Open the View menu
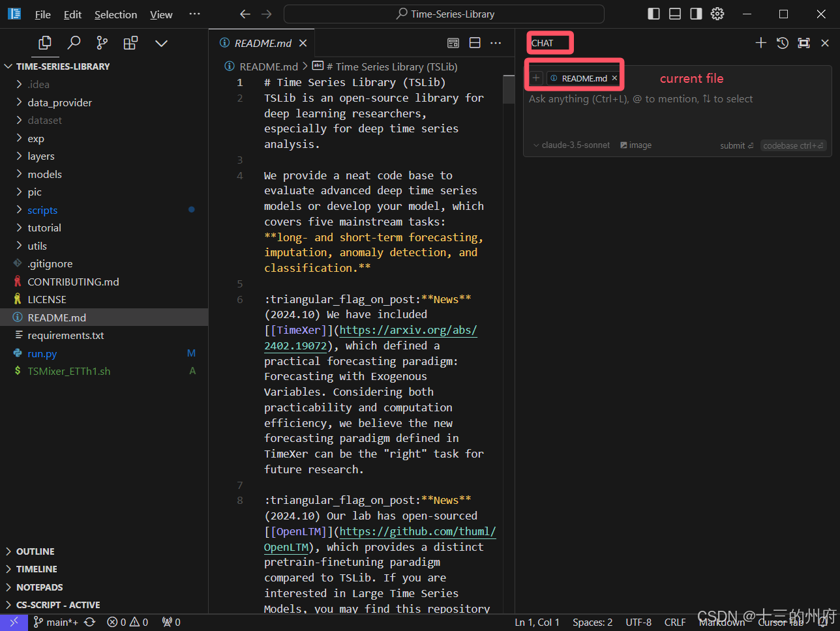 [x=161, y=14]
